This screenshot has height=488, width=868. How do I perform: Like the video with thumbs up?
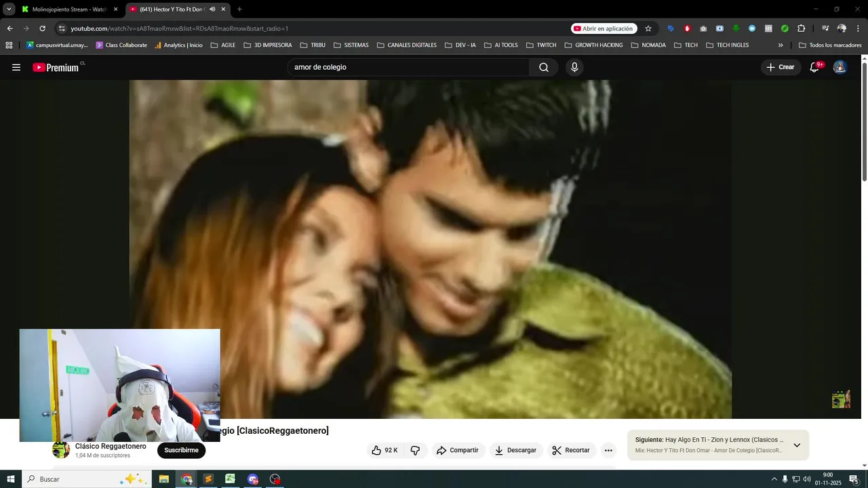(384, 450)
